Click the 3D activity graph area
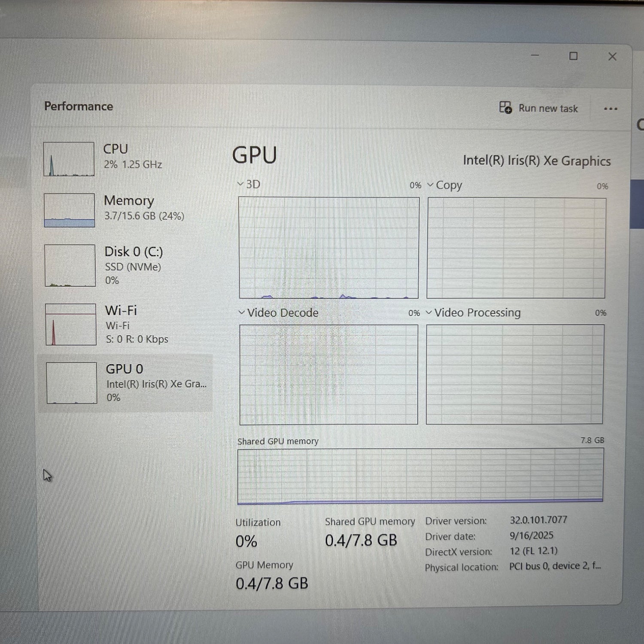Image resolution: width=644 pixels, height=644 pixels. [328, 246]
